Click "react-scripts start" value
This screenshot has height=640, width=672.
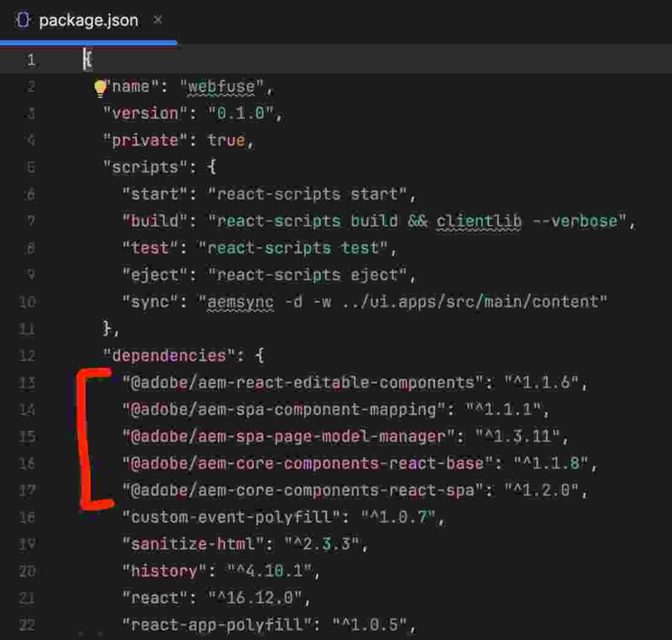click(307, 195)
